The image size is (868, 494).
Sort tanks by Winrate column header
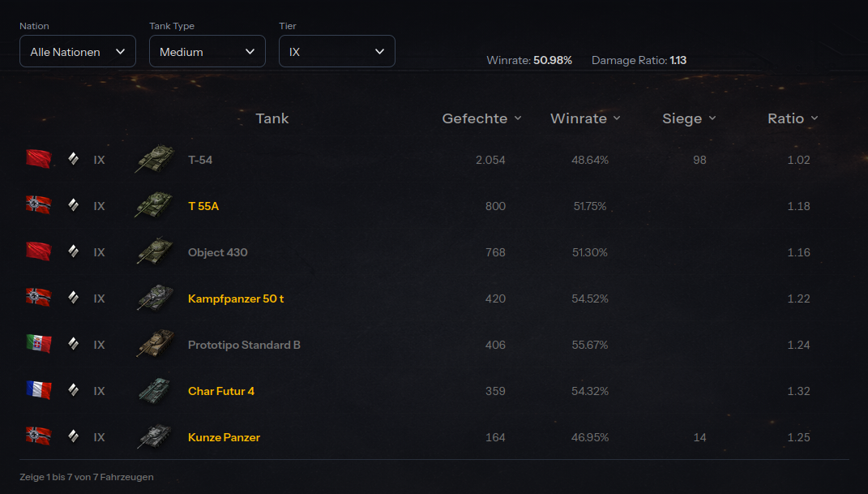[584, 118]
